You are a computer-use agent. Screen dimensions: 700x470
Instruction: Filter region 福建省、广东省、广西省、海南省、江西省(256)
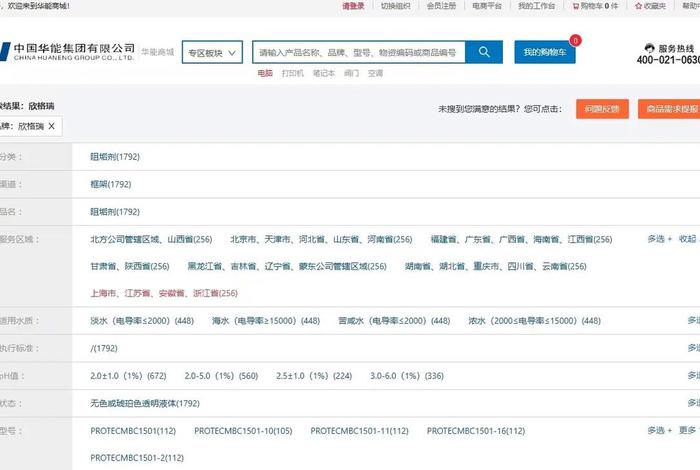pos(521,239)
